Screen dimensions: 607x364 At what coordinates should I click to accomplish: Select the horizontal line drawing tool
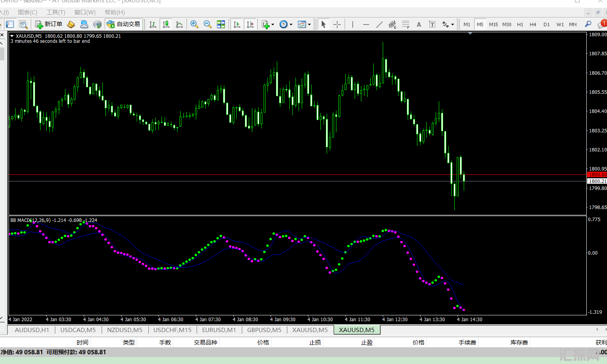[x=366, y=25]
